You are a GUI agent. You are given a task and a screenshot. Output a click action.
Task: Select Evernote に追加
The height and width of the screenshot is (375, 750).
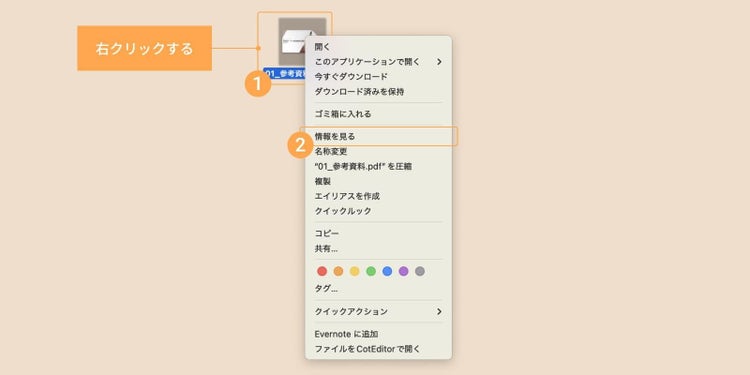378,334
